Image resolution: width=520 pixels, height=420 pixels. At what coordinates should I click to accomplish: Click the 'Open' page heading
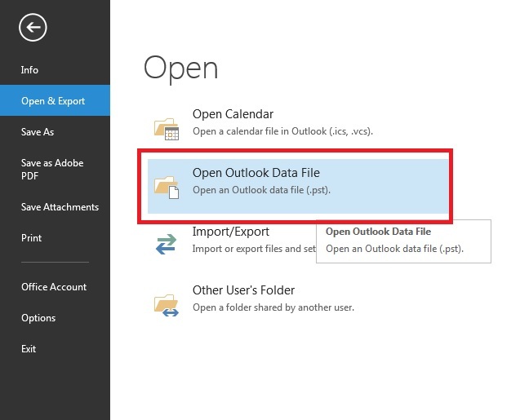point(181,69)
